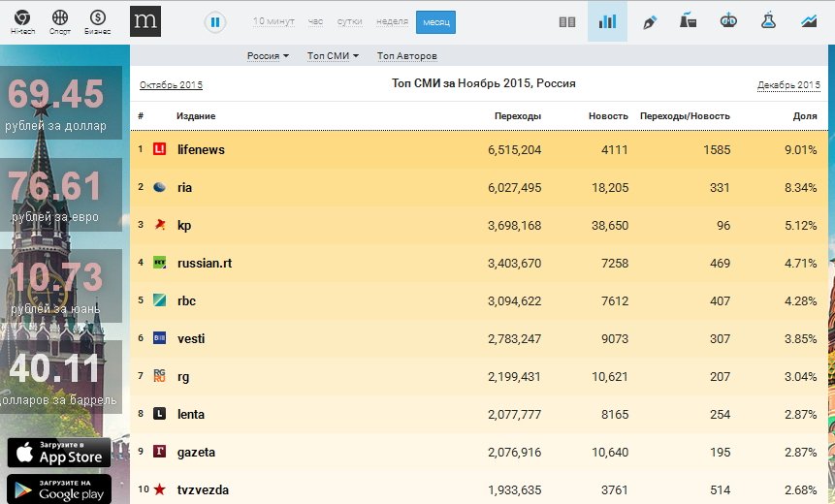Click the black m logo

tap(145, 21)
